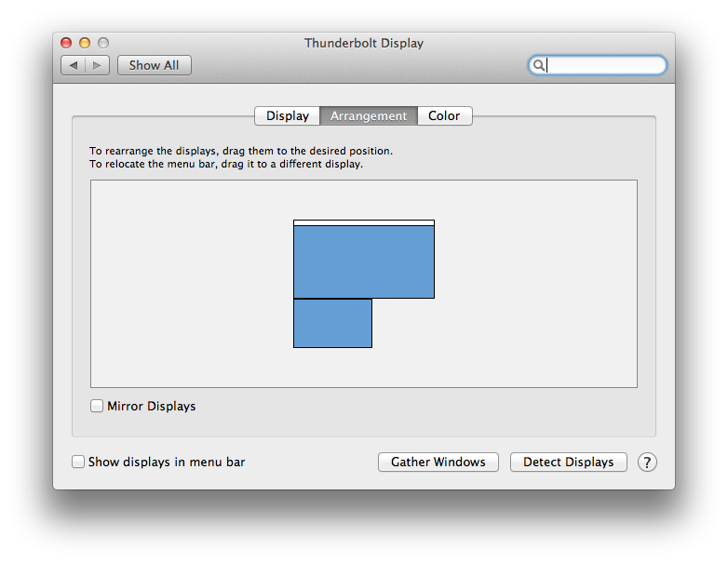
Task: Go forward with the right arrow button
Action: (x=97, y=65)
